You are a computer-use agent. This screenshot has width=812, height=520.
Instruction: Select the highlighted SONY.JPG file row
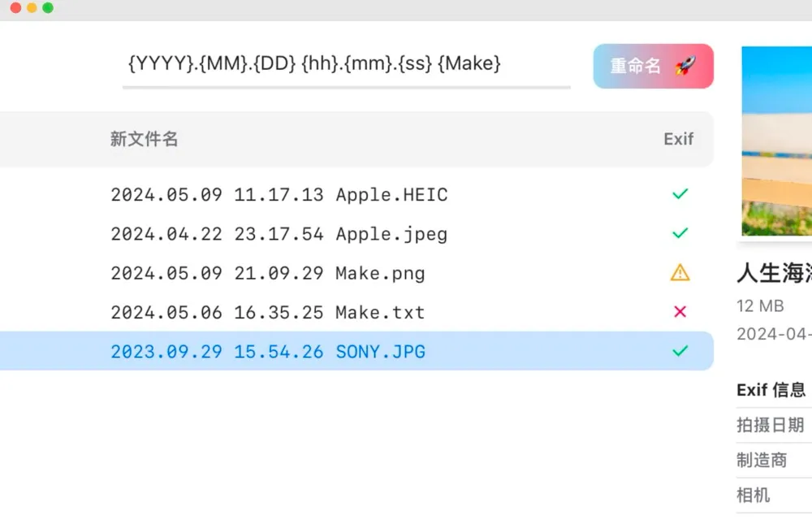(x=267, y=352)
